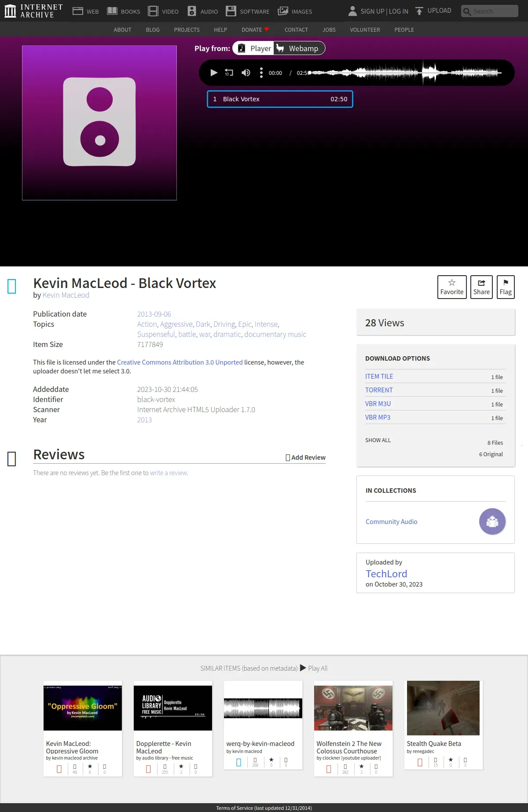
Task: Mute the audio player volume
Action: pyautogui.click(x=246, y=73)
